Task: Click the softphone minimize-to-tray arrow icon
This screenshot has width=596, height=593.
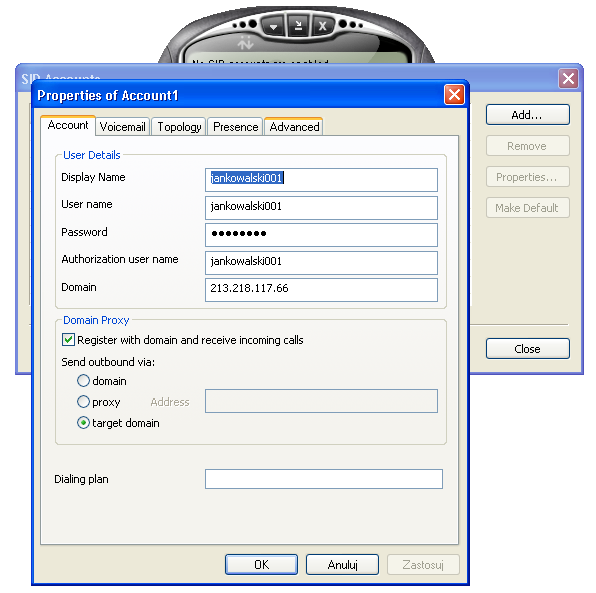Action: click(298, 25)
